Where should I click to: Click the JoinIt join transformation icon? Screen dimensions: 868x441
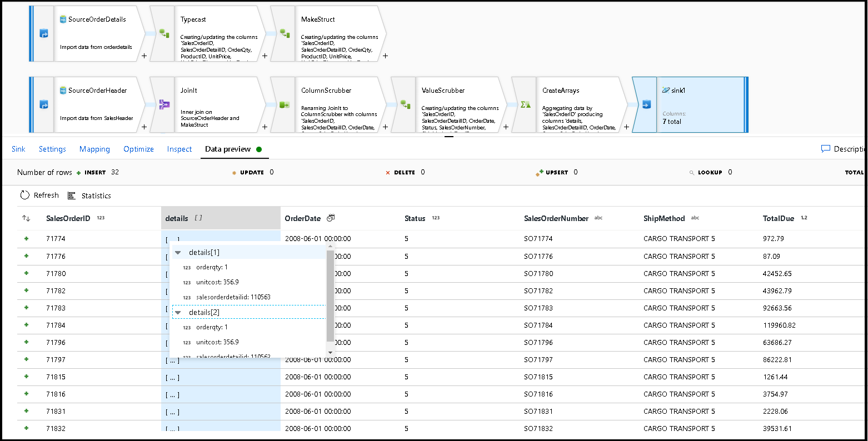pyautogui.click(x=164, y=104)
